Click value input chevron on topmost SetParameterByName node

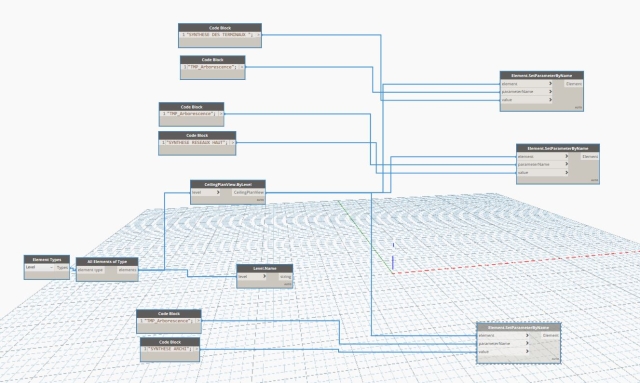550,100
